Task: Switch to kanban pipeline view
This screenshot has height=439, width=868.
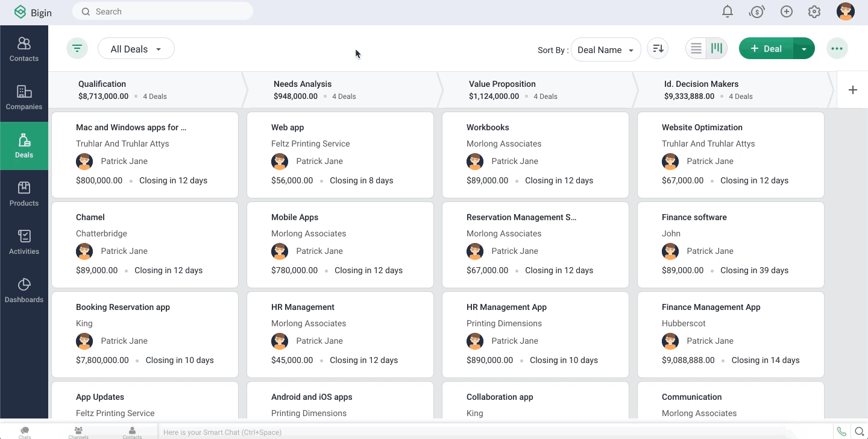Action: pos(717,49)
